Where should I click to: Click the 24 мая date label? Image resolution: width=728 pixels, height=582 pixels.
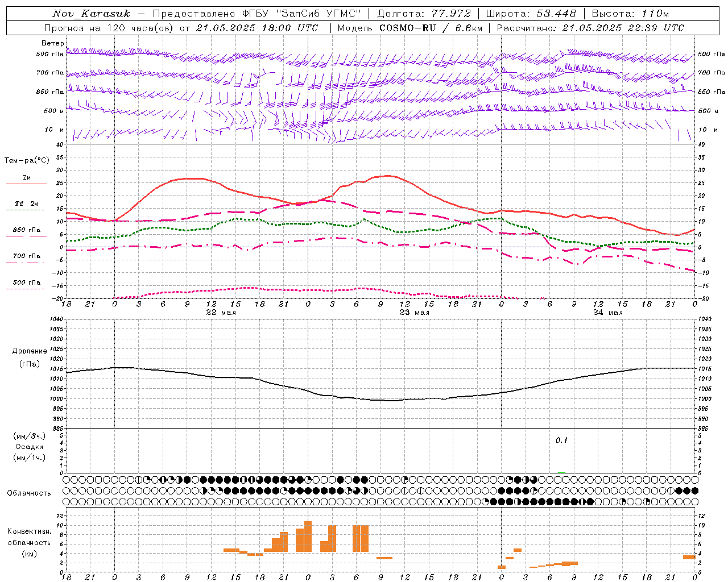pyautogui.click(x=607, y=313)
